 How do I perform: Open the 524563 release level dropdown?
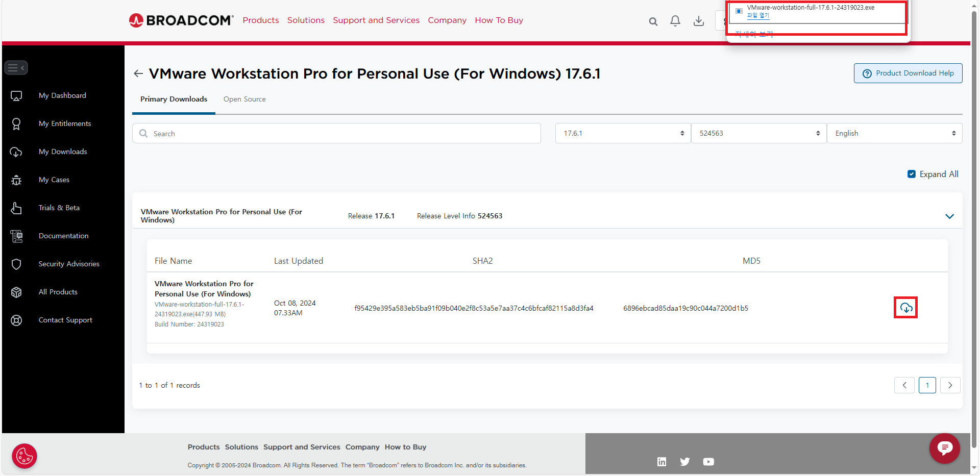[x=758, y=133]
